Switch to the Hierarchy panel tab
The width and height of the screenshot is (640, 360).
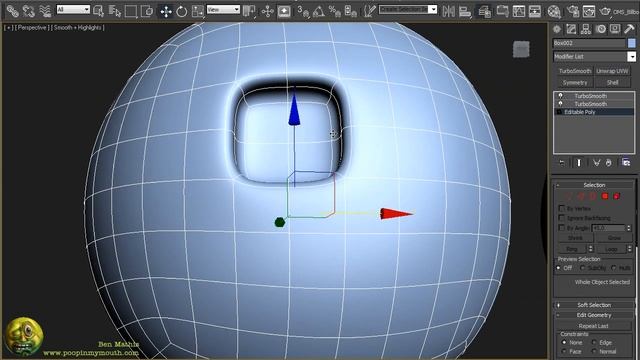[586, 29]
